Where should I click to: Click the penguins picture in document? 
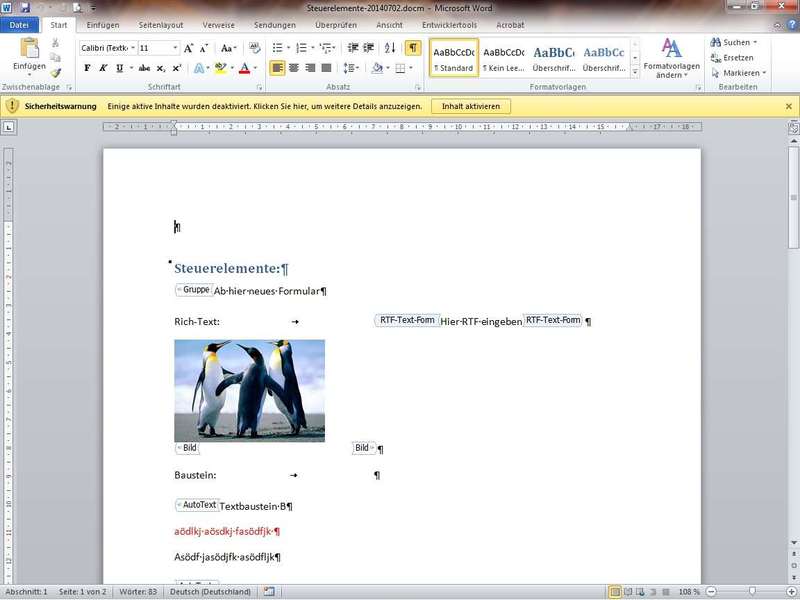249,390
